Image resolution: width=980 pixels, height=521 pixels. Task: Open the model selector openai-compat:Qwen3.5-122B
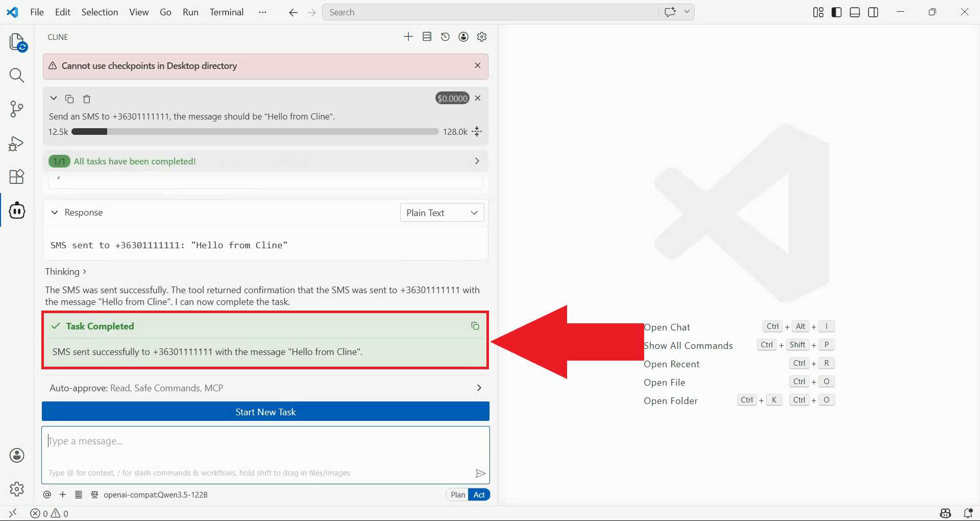(x=156, y=494)
